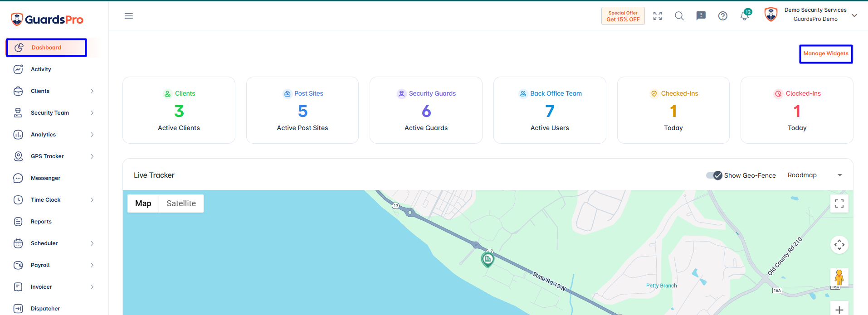Click the Street View pegman icon on map
This screenshot has width=868, height=315.
[839, 277]
